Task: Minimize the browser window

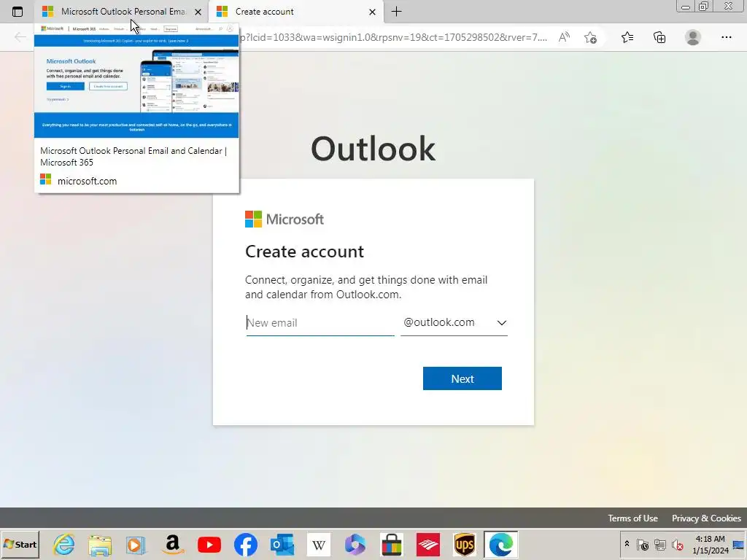Action: tap(686, 6)
